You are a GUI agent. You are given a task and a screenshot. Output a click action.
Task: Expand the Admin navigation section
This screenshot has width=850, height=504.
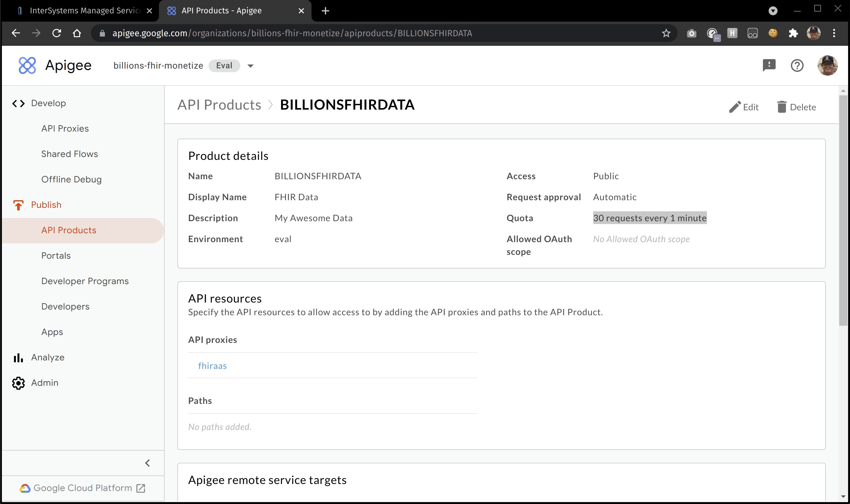pos(45,383)
